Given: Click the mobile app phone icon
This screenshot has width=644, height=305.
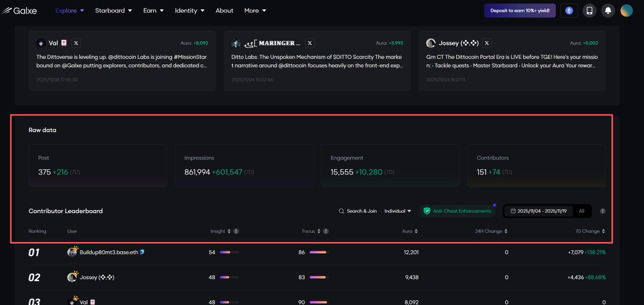Looking at the screenshot, I should tap(589, 10).
